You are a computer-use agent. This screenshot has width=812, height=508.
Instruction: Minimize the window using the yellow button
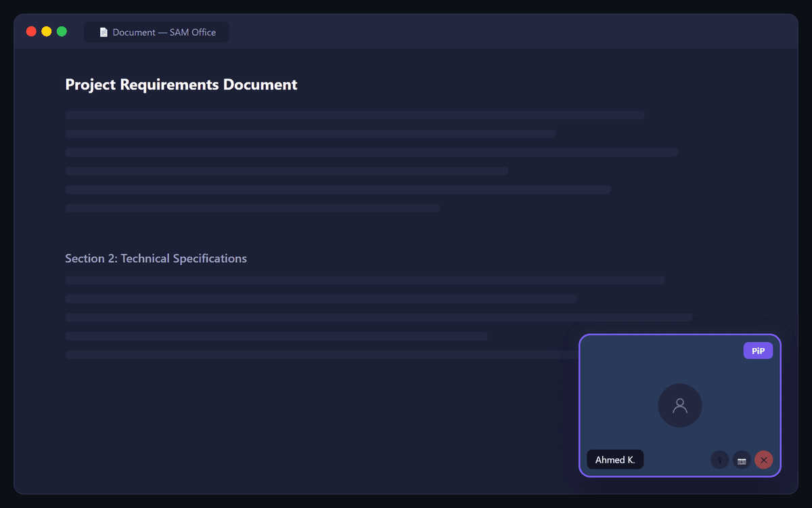coord(47,31)
